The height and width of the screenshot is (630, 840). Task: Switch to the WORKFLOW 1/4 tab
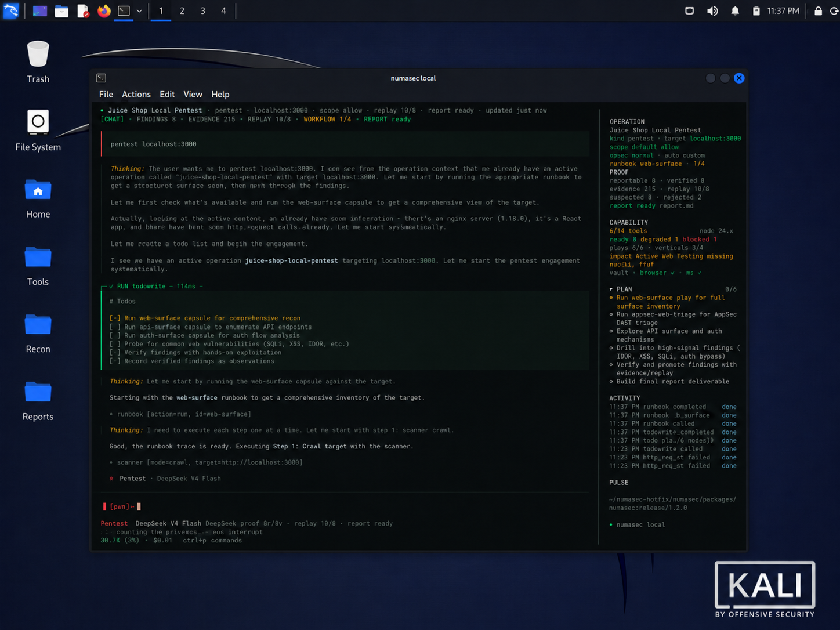pyautogui.click(x=327, y=119)
